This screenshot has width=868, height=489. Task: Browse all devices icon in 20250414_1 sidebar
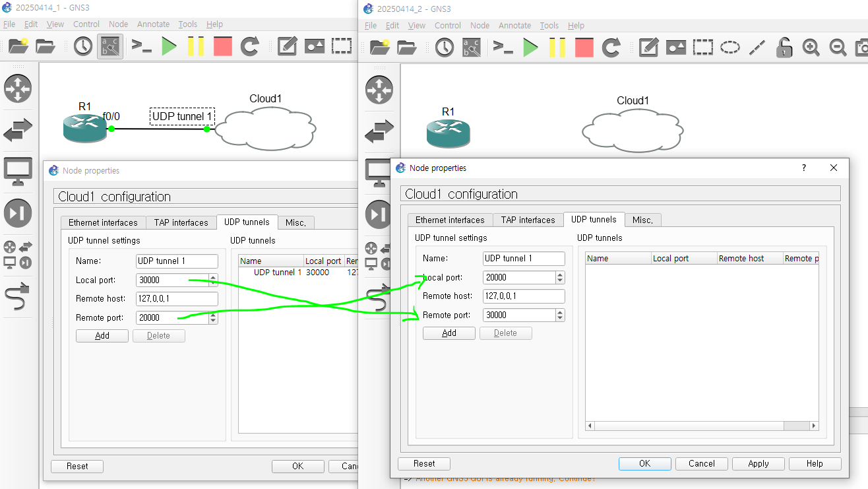coord(18,255)
